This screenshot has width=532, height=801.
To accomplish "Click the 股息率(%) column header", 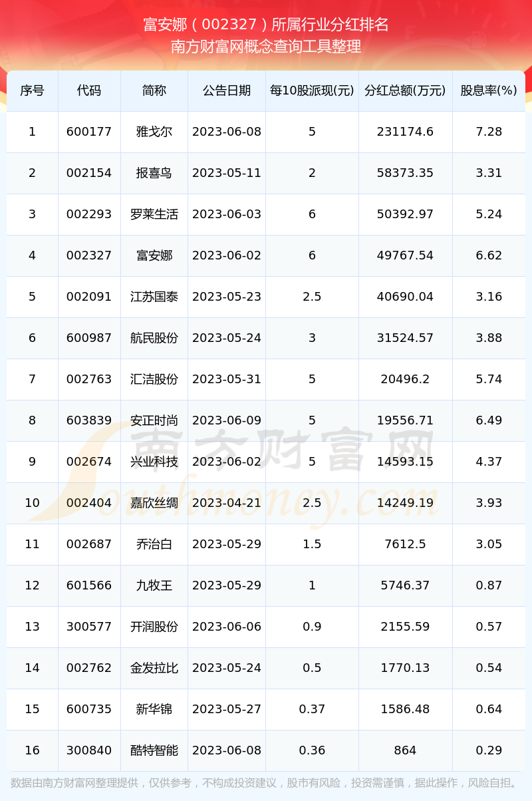I will [x=489, y=90].
